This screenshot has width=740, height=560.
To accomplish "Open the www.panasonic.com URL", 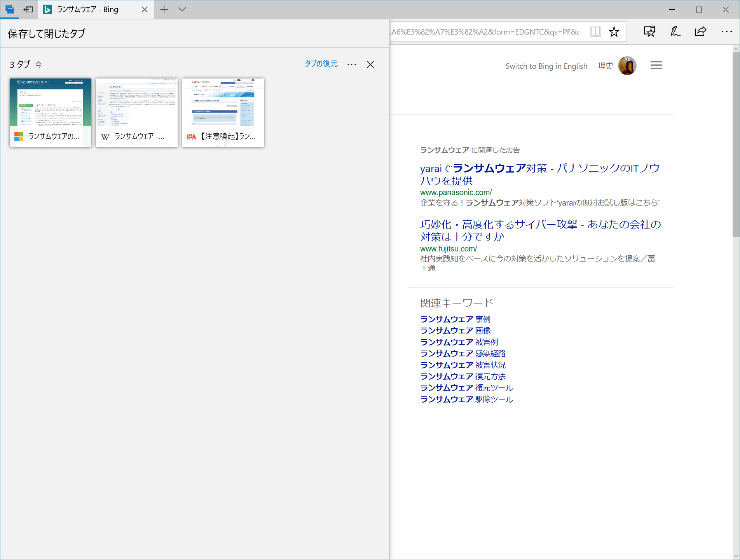I will pos(456,192).
